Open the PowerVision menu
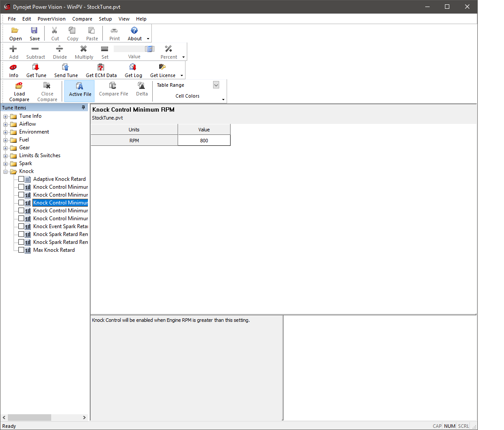This screenshot has width=504, height=430. (51, 19)
